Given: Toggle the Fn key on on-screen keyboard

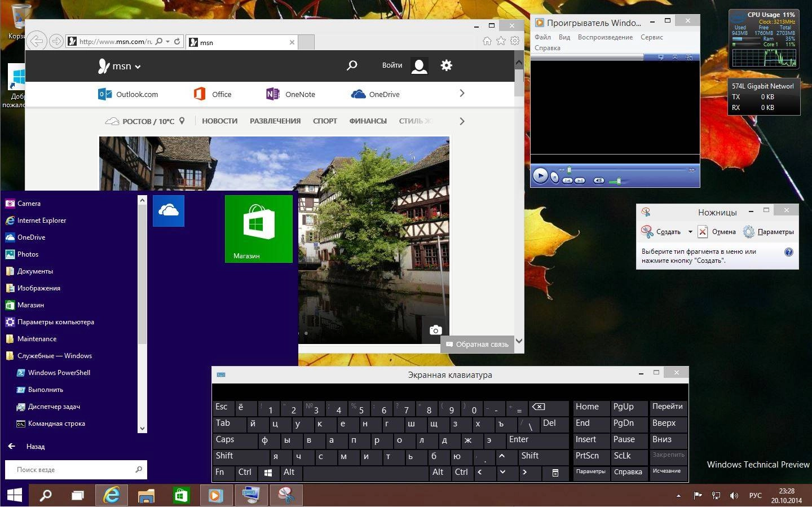Looking at the screenshot, I should pyautogui.click(x=224, y=473).
